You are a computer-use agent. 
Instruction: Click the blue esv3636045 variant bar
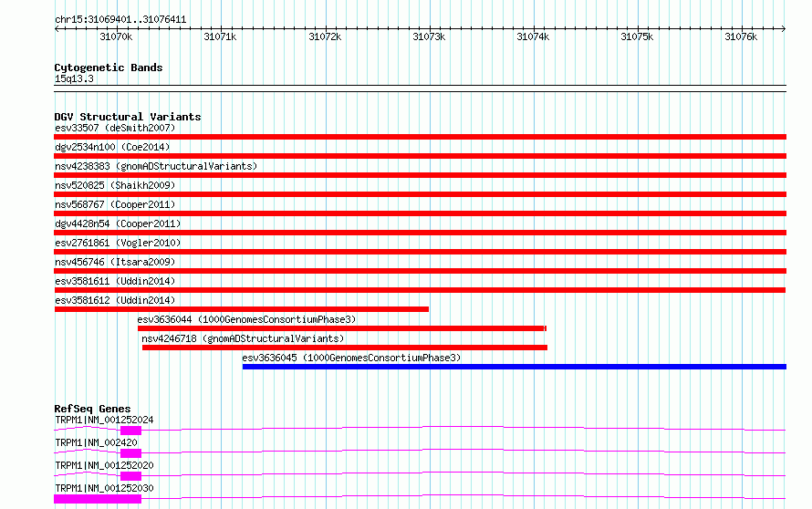(515, 367)
